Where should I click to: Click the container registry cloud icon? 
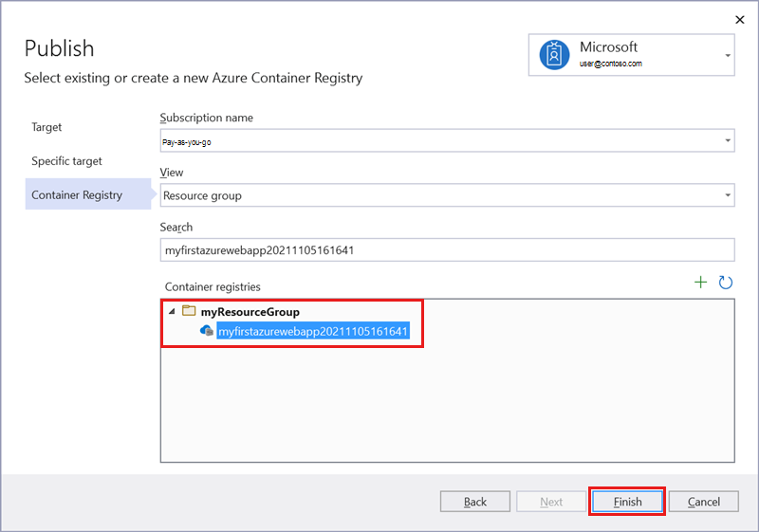tap(206, 331)
